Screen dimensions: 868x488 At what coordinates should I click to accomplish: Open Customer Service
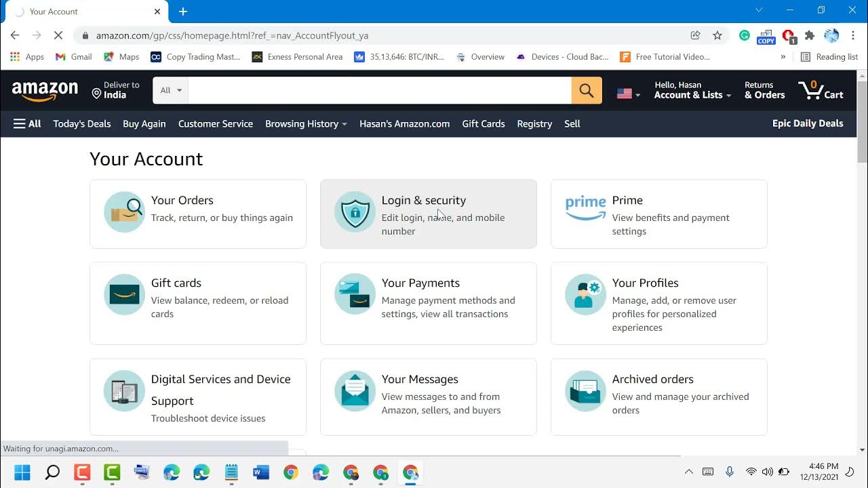(x=216, y=123)
